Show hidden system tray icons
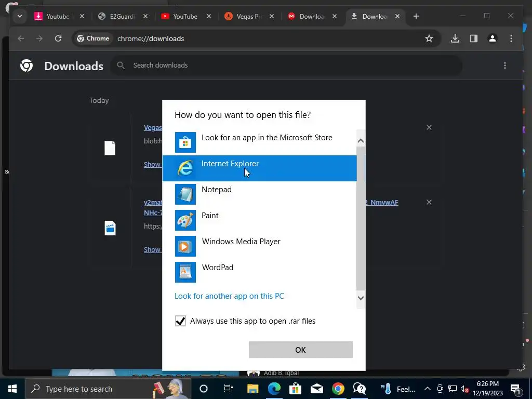532x399 pixels. 428,389
